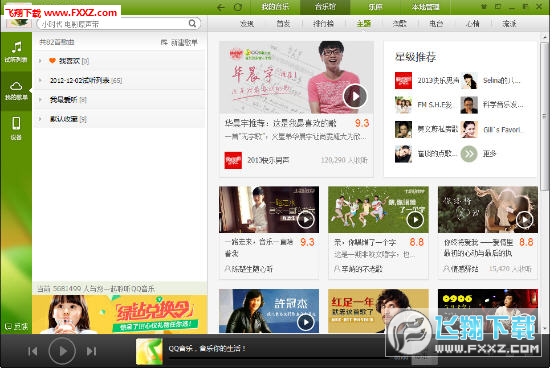
Task: Open more star recommendations arrow
Action: pos(469,154)
